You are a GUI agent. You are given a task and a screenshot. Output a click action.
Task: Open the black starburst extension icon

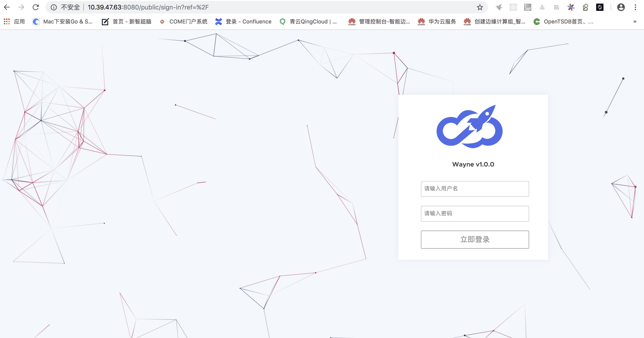click(x=600, y=7)
